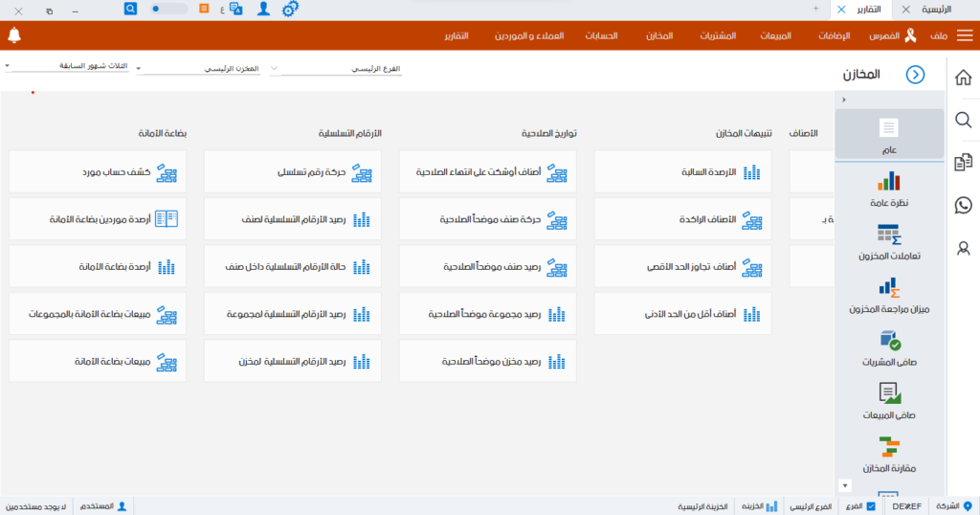Click the search magnifier in the right rail
980x515 pixels.
(963, 120)
